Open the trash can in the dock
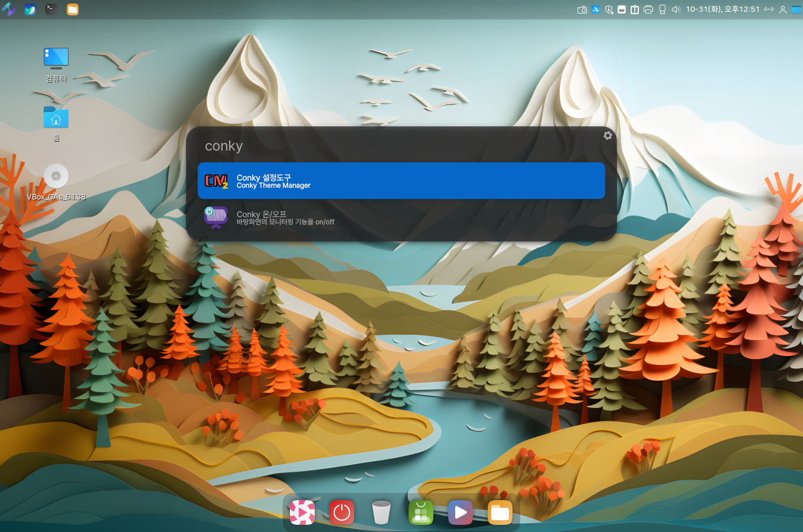This screenshot has height=532, width=803. point(381,513)
